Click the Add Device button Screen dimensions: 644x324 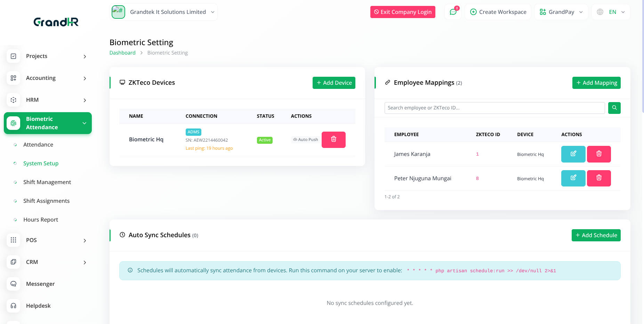[x=333, y=83]
